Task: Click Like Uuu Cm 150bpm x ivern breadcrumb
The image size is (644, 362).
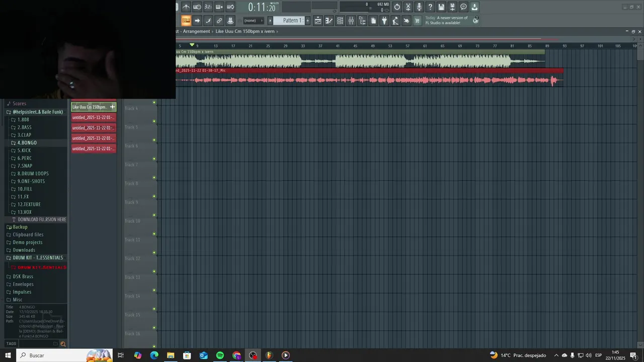Action: point(245,31)
